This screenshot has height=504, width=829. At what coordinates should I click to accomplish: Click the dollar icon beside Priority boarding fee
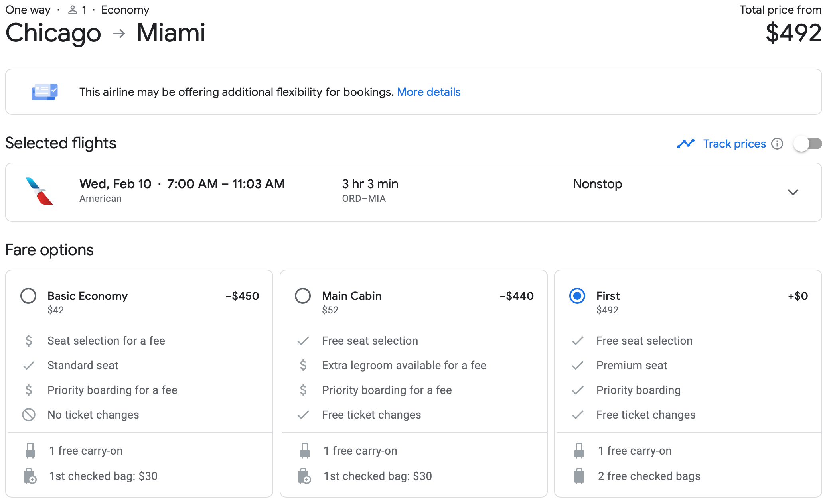click(28, 390)
